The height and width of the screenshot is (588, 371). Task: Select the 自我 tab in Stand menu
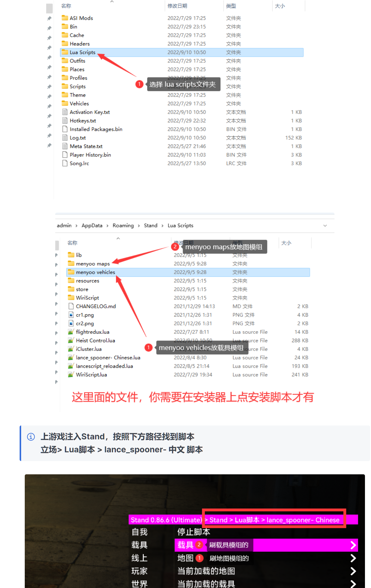point(139,532)
